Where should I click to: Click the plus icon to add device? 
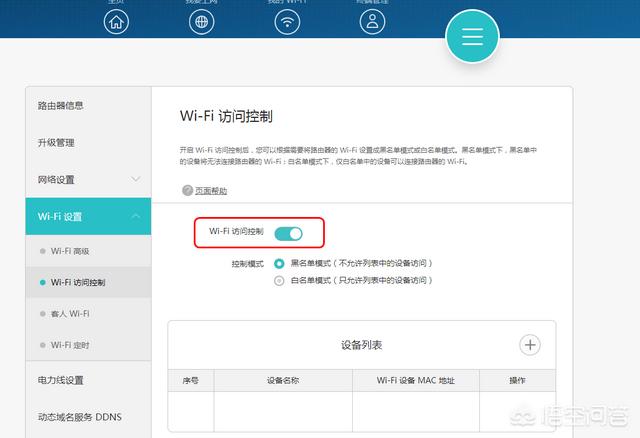[530, 345]
